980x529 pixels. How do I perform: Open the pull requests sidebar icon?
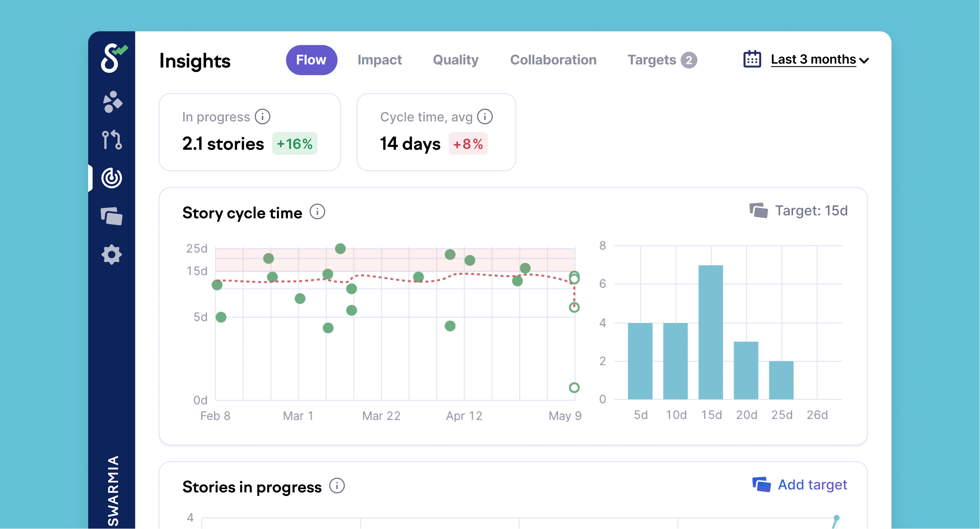tap(112, 140)
